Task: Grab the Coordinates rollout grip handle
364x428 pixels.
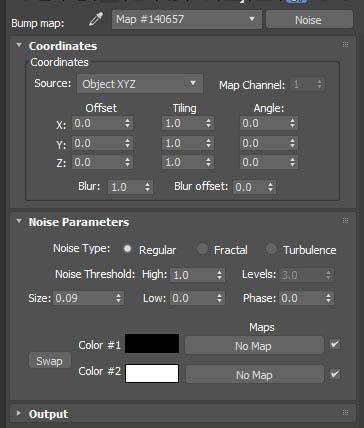Action: click(x=345, y=44)
